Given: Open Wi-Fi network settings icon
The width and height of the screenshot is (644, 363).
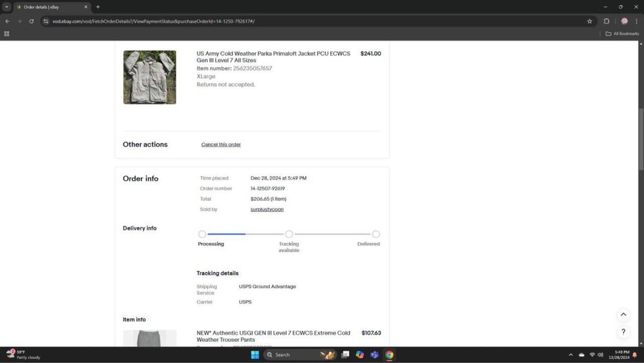Looking at the screenshot, I should (x=592, y=355).
